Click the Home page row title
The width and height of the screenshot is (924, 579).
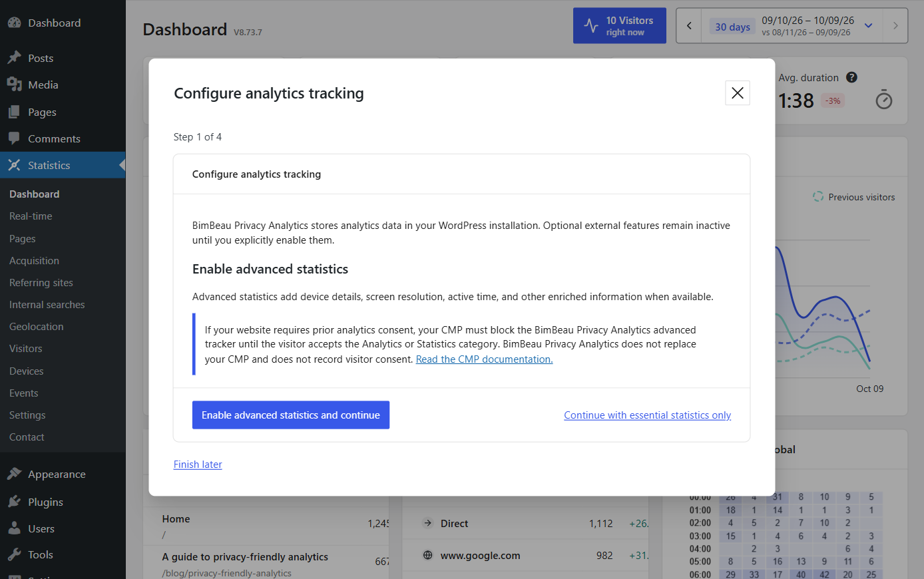pos(176,518)
